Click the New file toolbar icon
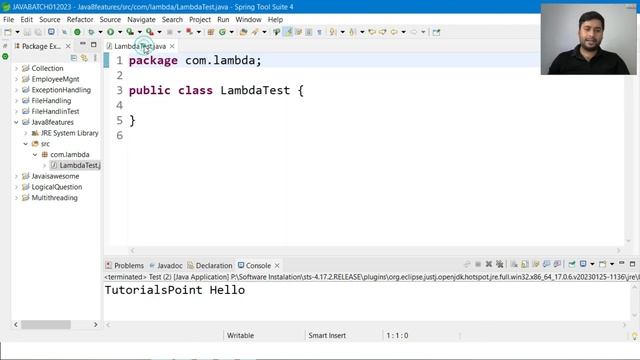640x360 pixels. pos(8,32)
